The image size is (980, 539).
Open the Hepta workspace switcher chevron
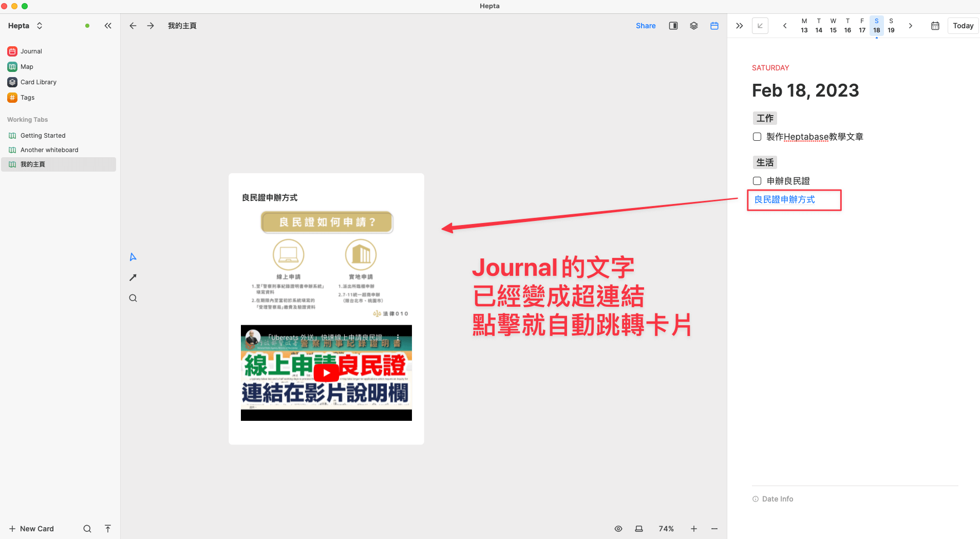coord(40,25)
